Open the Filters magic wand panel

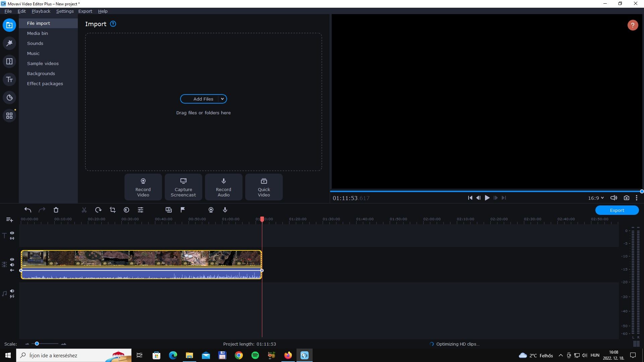pos(9,43)
